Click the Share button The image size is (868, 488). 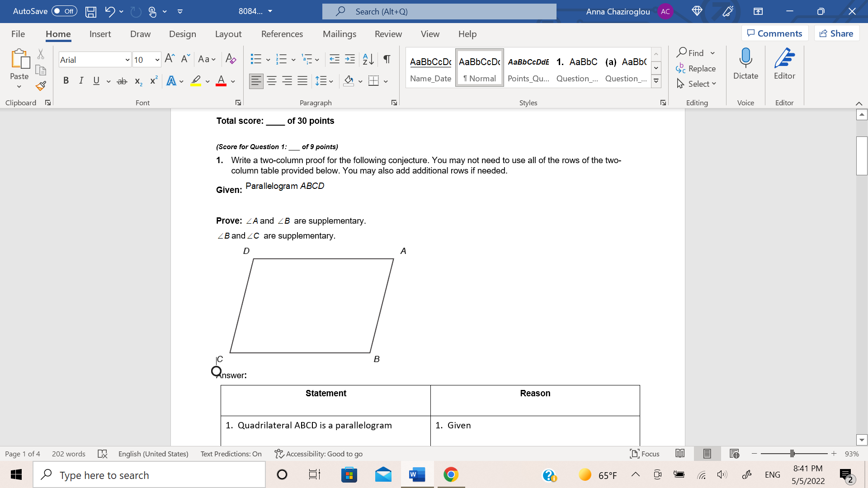click(x=836, y=33)
